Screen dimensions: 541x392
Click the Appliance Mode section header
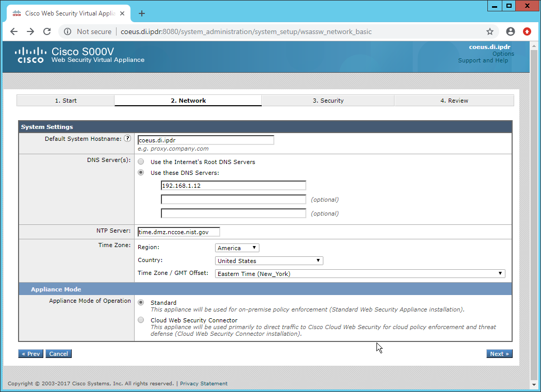pos(265,289)
